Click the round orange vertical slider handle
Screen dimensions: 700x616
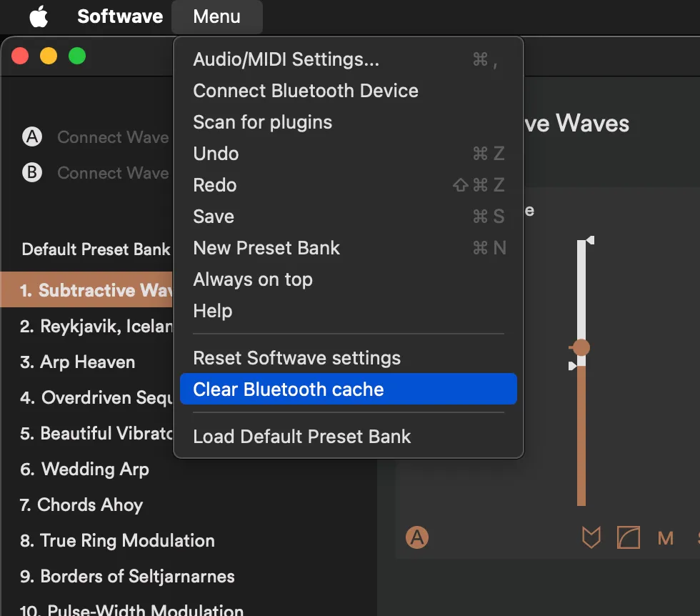click(x=581, y=347)
